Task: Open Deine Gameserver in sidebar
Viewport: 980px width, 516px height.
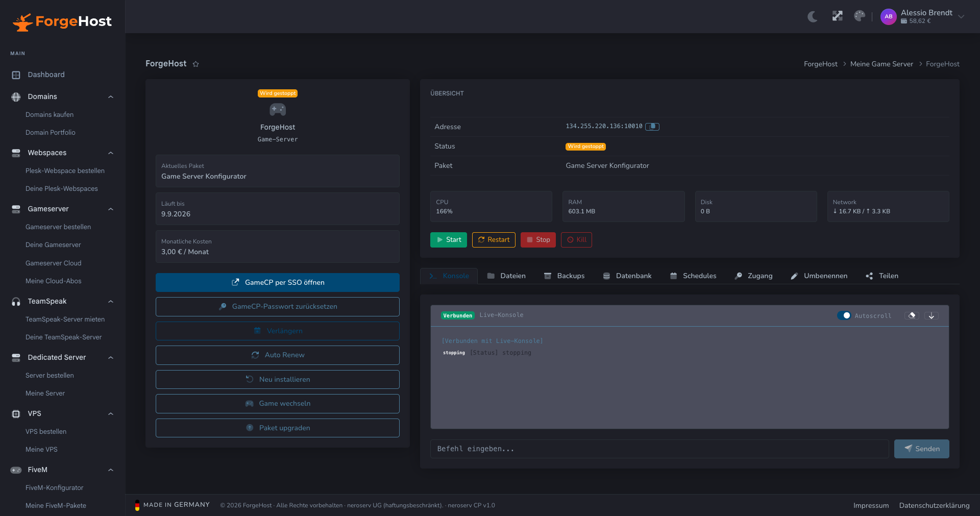Action: (53, 245)
